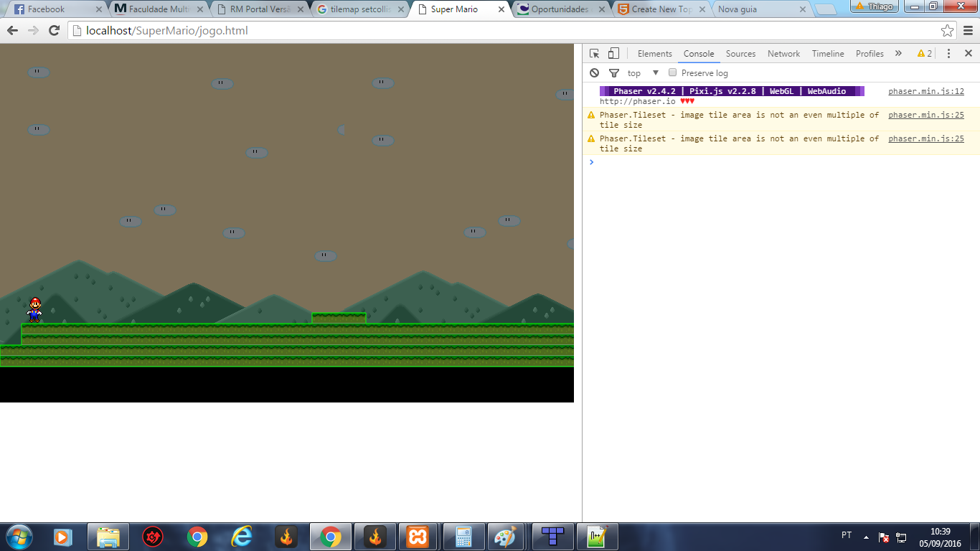Open Windows Explorer from the taskbar
The image size is (980, 551).
(108, 536)
